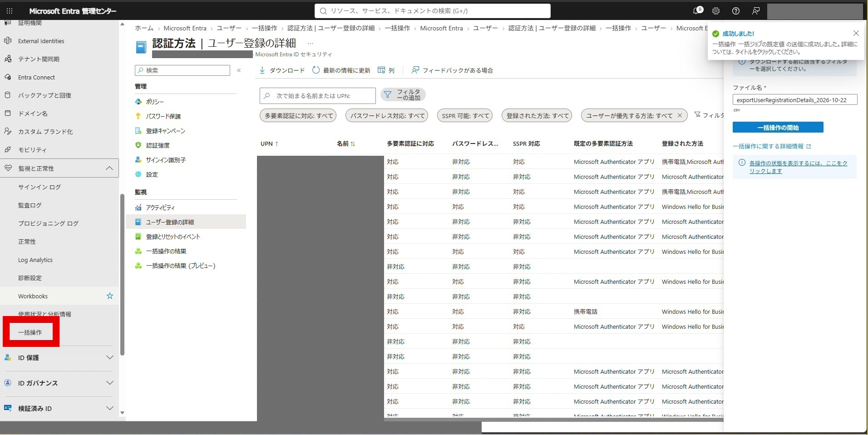The width and height of the screenshot is (868, 435).
Task: Open the app launcher waffle icon
Action: tap(10, 11)
